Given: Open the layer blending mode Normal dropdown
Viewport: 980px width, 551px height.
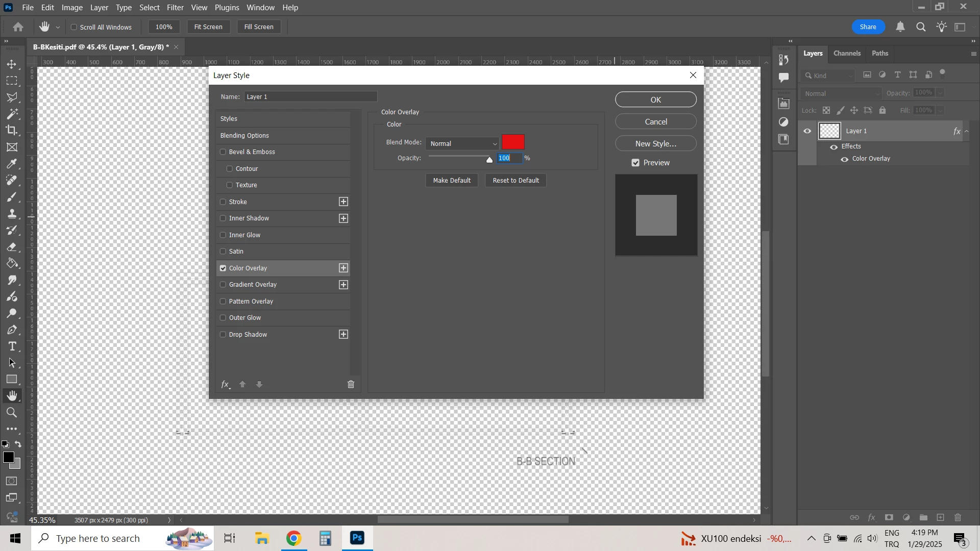Looking at the screenshot, I should pyautogui.click(x=840, y=94).
